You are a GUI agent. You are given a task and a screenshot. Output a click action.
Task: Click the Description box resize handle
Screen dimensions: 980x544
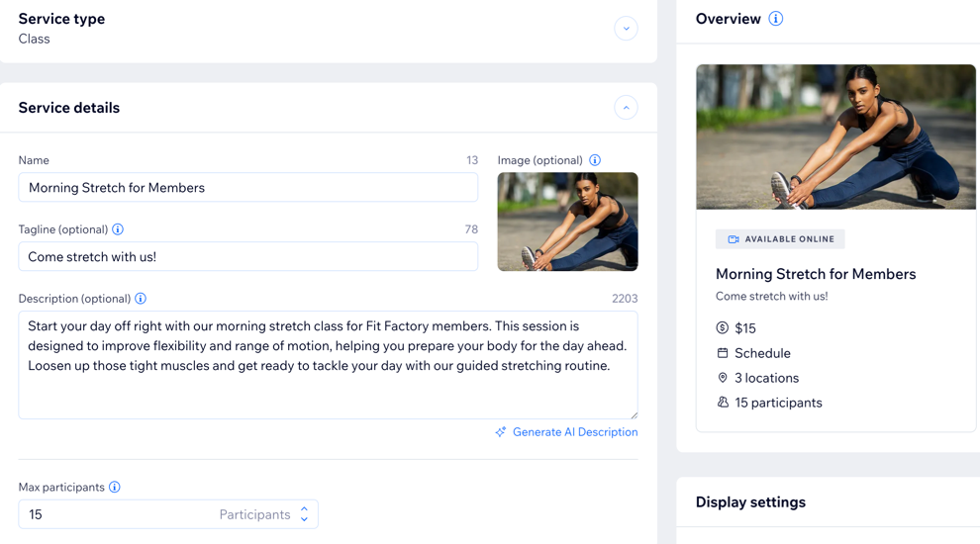[634, 414]
